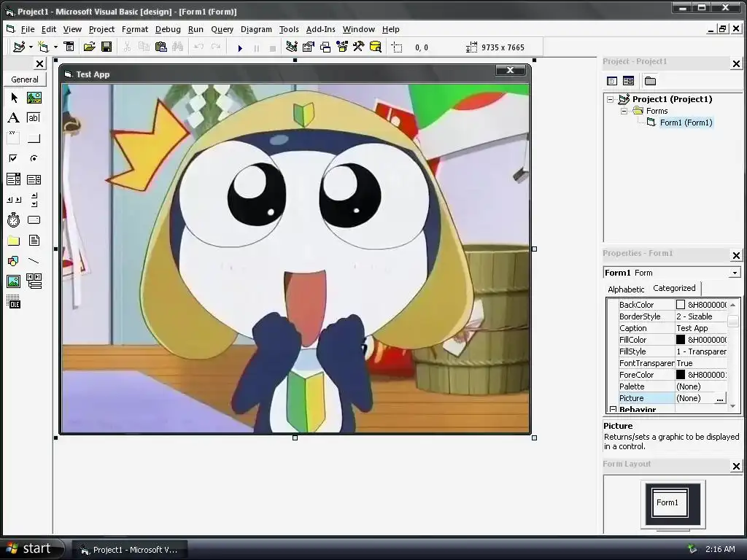Select the DriveListBox control tool
This screenshot has width=747, height=560.
(34, 220)
